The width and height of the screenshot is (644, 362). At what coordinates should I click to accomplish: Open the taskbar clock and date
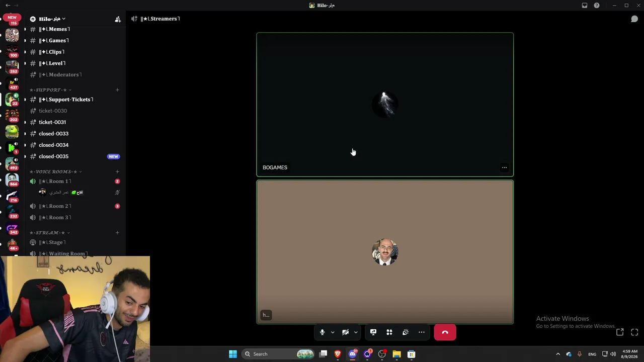coord(630,354)
